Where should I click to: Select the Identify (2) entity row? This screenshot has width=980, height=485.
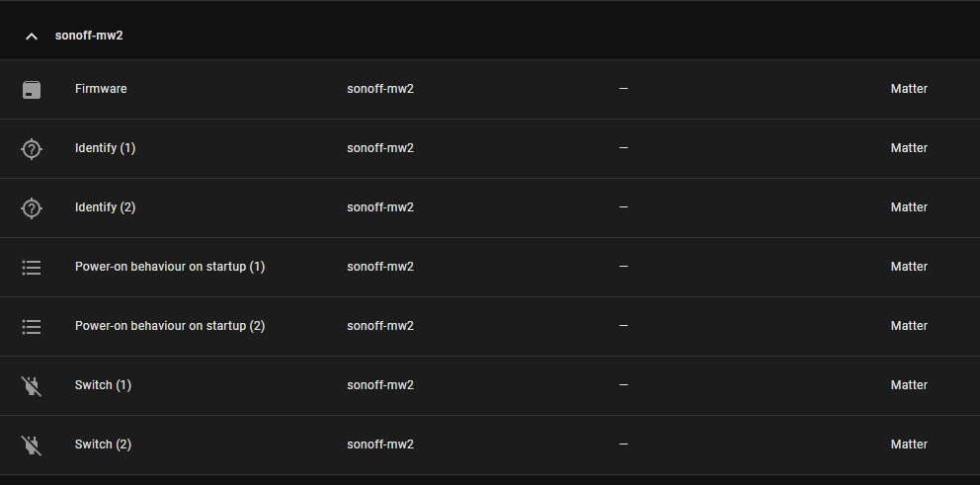pos(105,207)
